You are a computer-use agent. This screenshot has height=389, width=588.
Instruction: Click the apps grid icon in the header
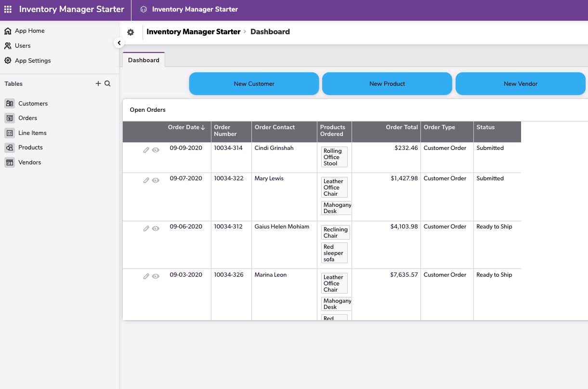(8, 9)
